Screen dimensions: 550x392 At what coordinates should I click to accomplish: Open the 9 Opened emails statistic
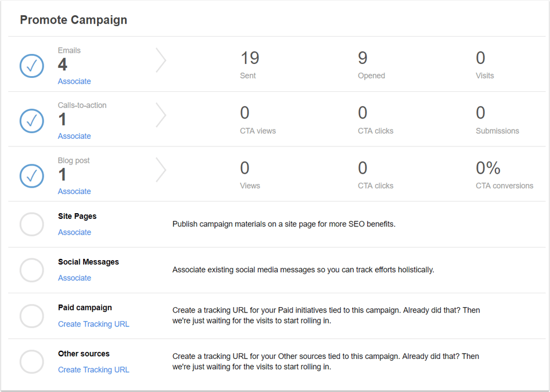point(371,65)
